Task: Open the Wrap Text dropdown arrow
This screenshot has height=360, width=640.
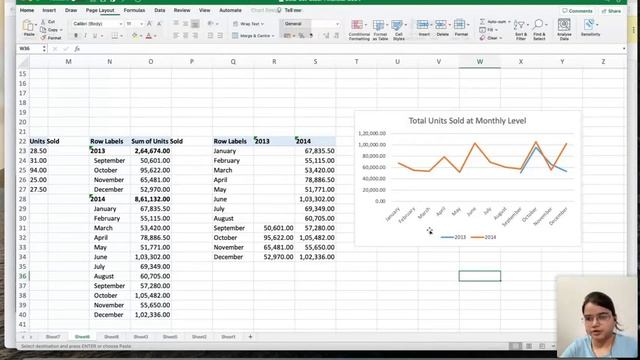Action: tap(262, 24)
